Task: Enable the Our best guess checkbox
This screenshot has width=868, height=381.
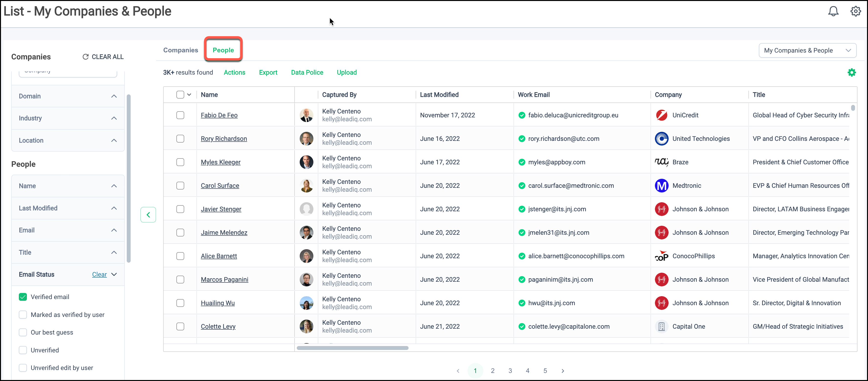Action: [x=23, y=332]
